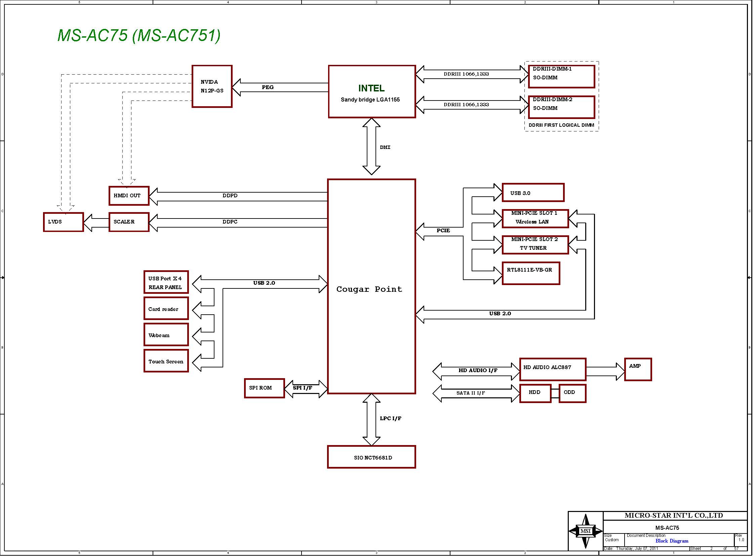This screenshot has width=756, height=556.
Task: Select the HMDI OUT block
Action: coord(129,196)
